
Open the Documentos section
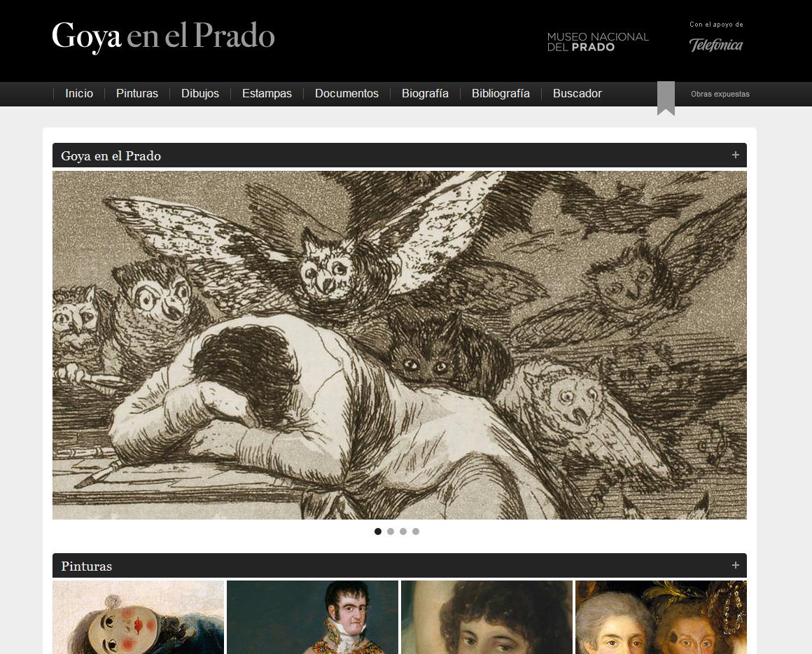point(346,94)
